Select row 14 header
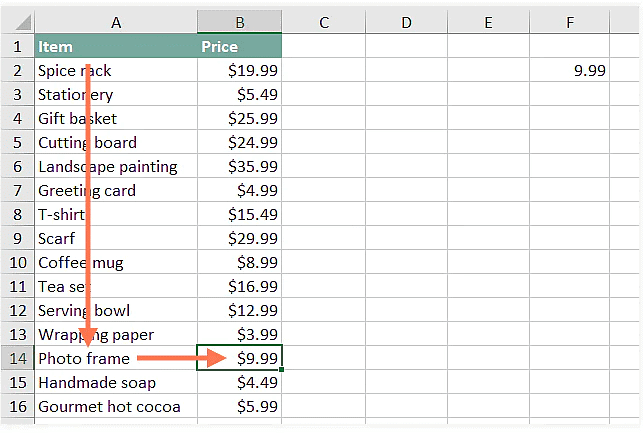Image resolution: width=643 pixels, height=433 pixels. (x=17, y=358)
